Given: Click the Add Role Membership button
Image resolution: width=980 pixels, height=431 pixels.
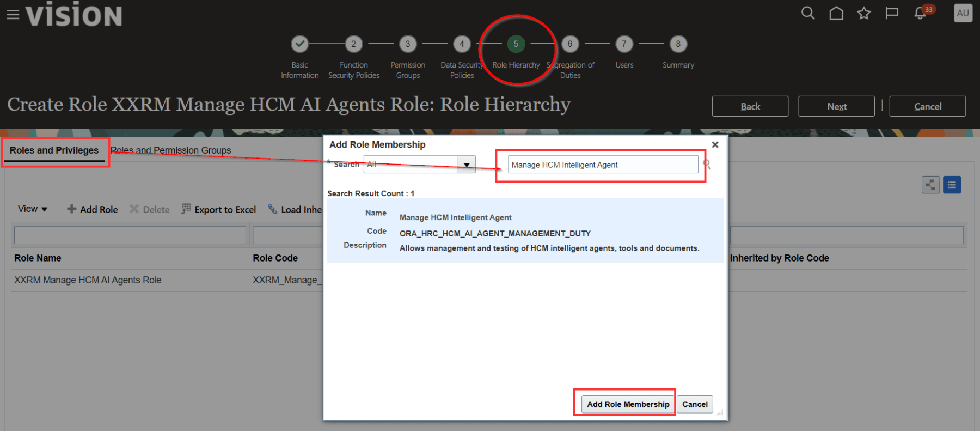Looking at the screenshot, I should pos(628,404).
